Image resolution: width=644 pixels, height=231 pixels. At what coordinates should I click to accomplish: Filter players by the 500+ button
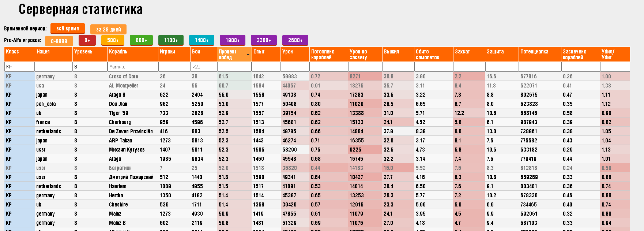click(113, 40)
